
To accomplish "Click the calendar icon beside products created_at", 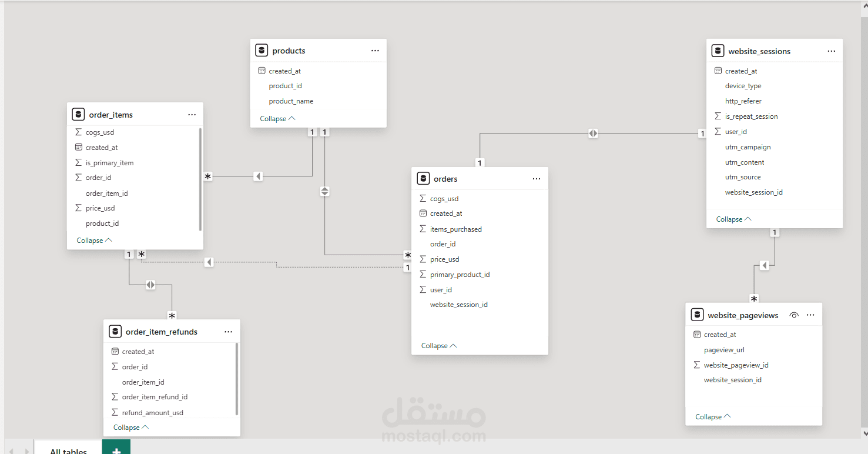I will click(262, 71).
